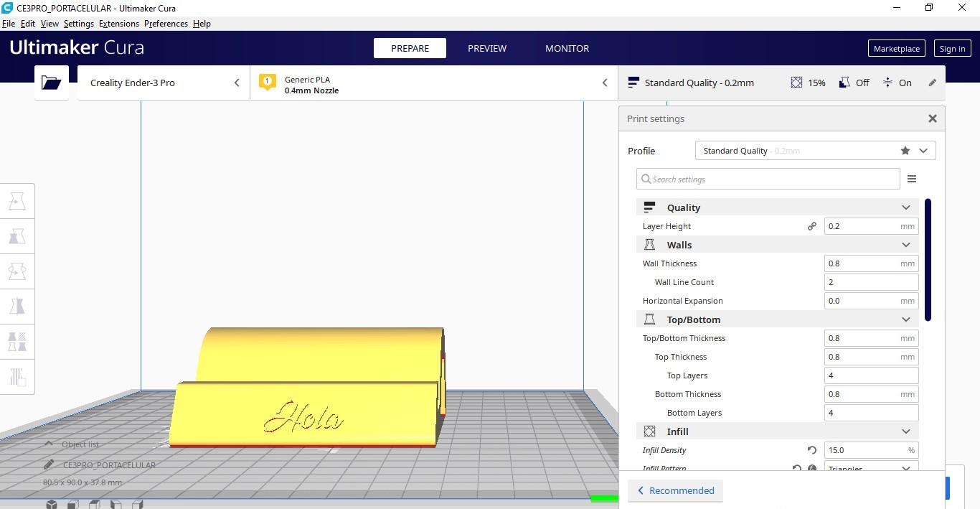Click the Infill Density value field

pyautogui.click(x=871, y=450)
